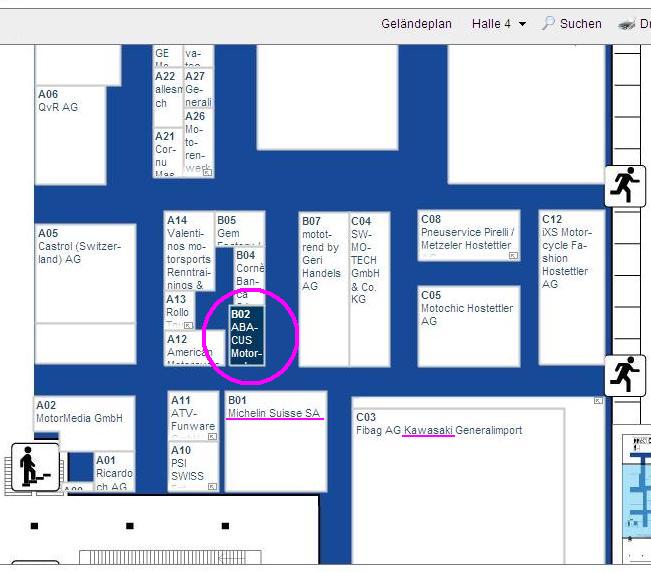This screenshot has width=651, height=572.
Task: Click the lower emergency exit icon
Action: [626, 375]
